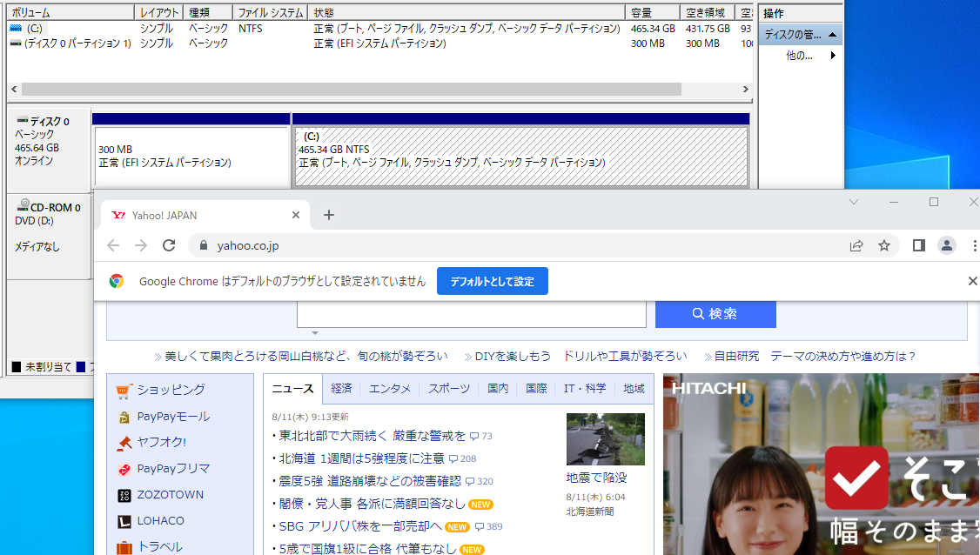Image resolution: width=980 pixels, height=555 pixels.
Task: Open 東北北部で大雨続く headline
Action: [x=373, y=436]
